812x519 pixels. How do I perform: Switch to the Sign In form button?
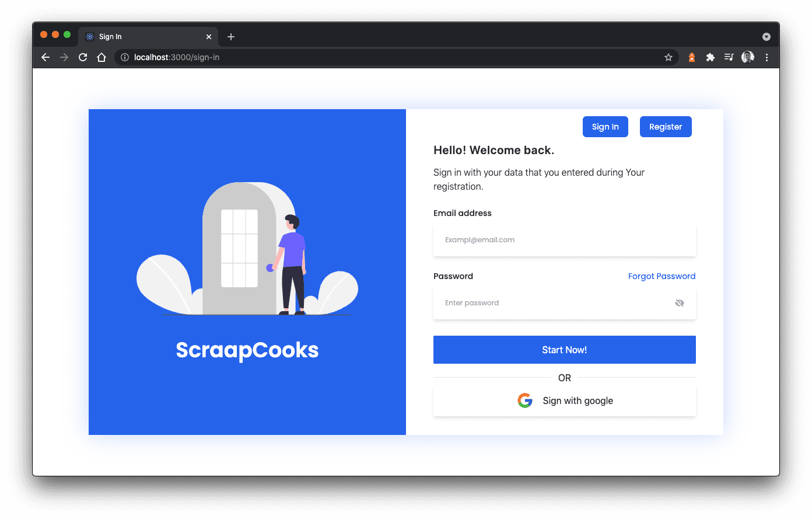coord(605,127)
